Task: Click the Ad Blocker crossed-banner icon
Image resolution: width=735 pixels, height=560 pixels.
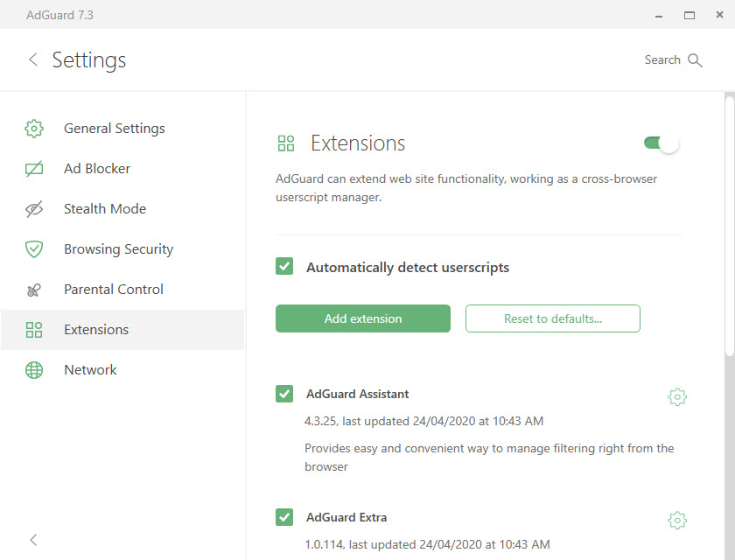Action: (x=34, y=169)
